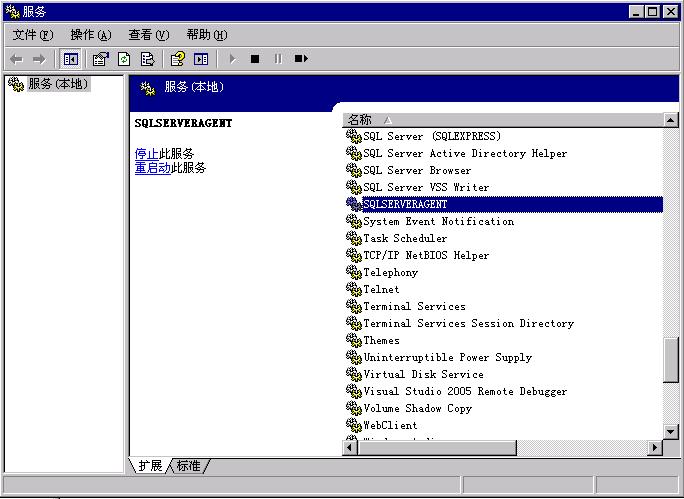The width and height of the screenshot is (684, 499).
Task: Click the gear icon of SQL Server Browser
Action: click(354, 170)
